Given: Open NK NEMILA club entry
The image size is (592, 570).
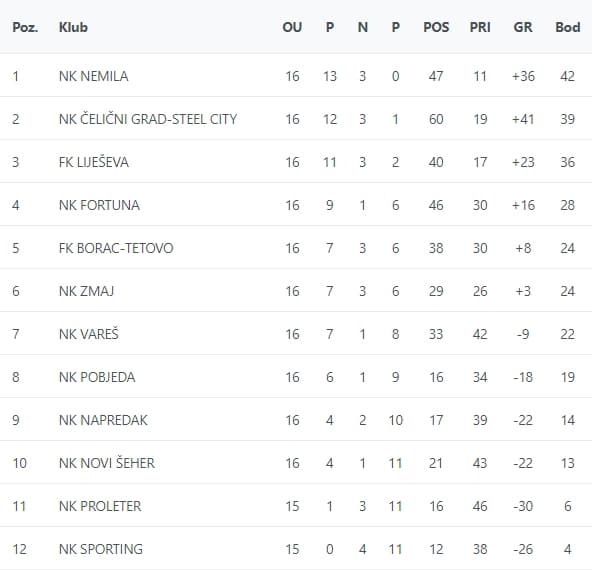Looking at the screenshot, I should tap(94, 76).
